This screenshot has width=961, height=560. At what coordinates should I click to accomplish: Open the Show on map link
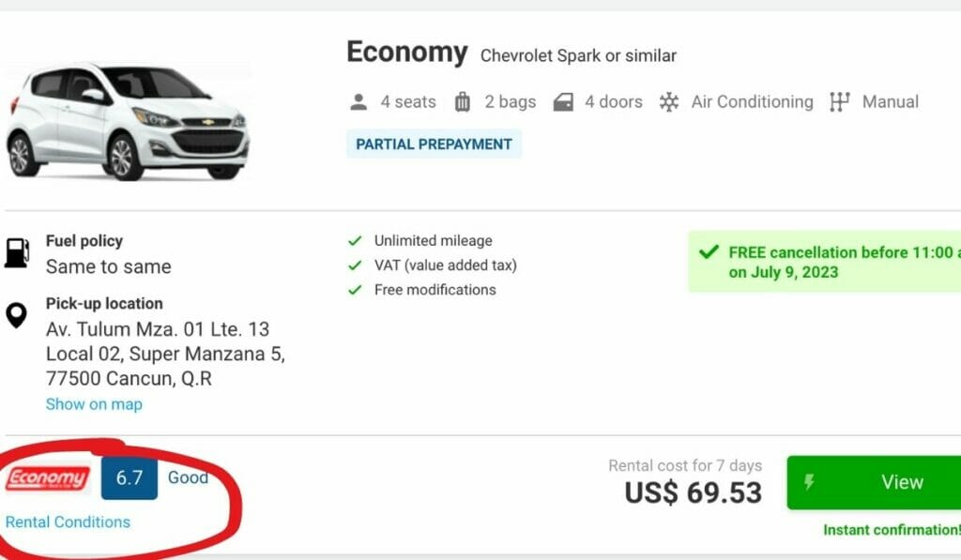94,404
